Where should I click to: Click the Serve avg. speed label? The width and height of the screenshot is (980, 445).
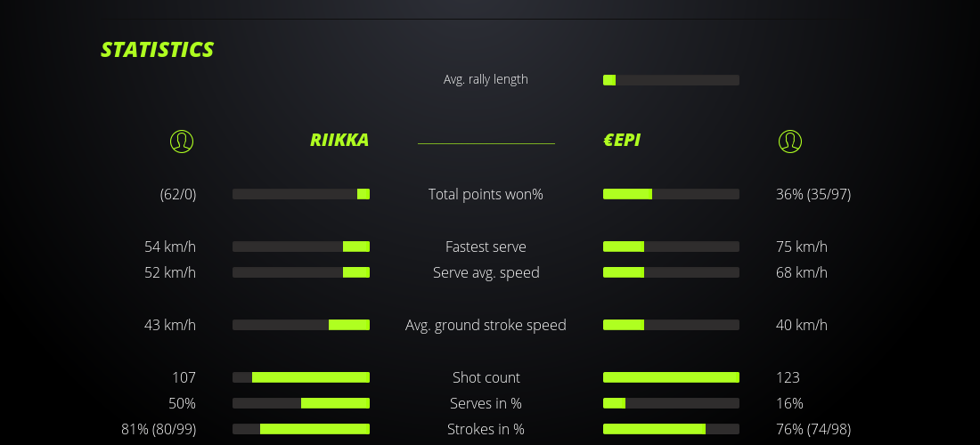pyautogui.click(x=486, y=272)
